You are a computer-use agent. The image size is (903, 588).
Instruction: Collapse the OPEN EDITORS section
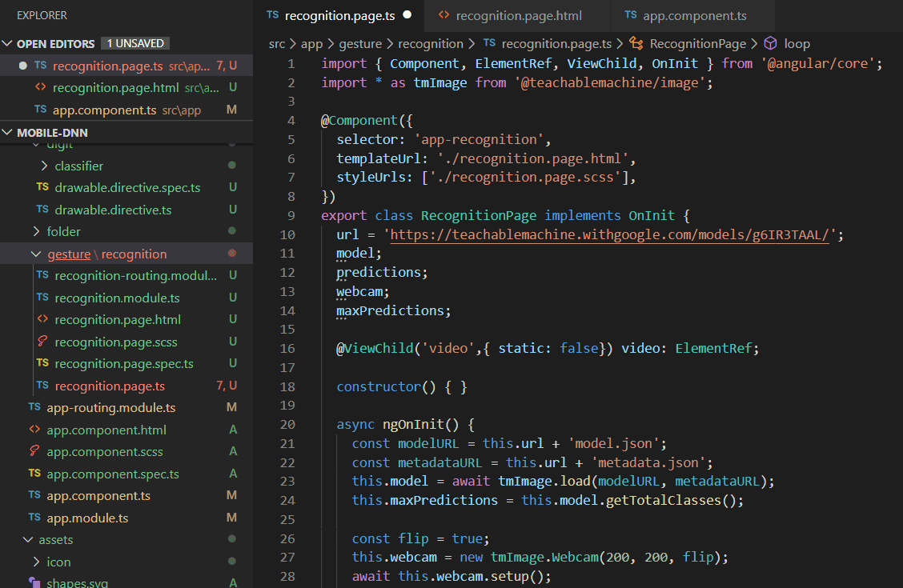[8, 43]
